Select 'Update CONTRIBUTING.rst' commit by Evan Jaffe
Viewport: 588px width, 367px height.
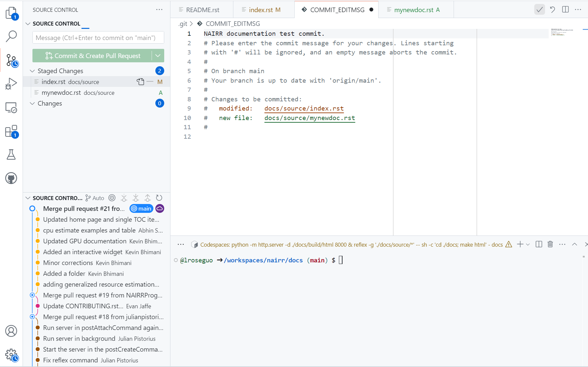tap(96, 306)
